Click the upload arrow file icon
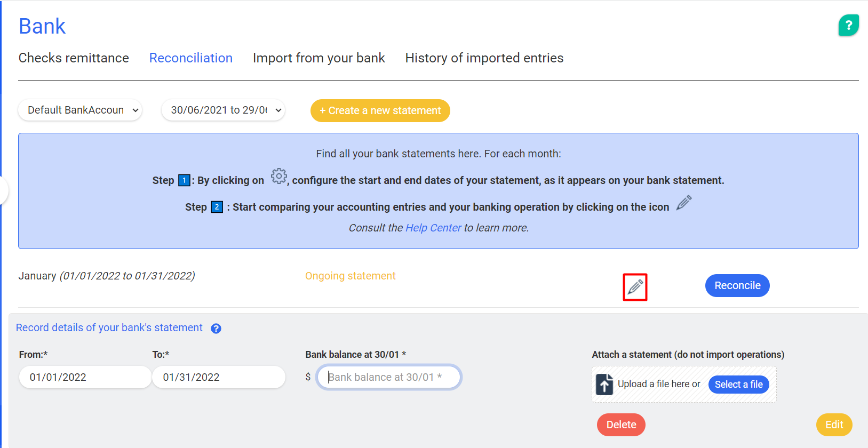The height and width of the screenshot is (448, 868). pyautogui.click(x=604, y=384)
